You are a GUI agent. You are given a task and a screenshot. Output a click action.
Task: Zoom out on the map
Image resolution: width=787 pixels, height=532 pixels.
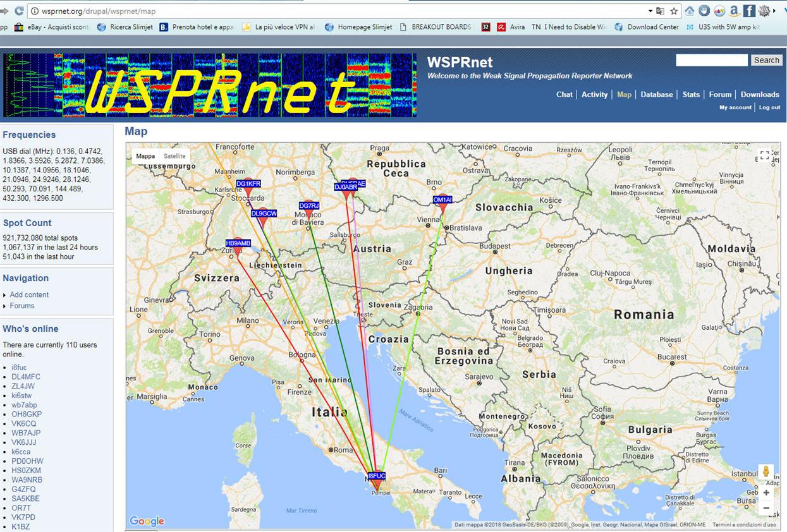766,508
